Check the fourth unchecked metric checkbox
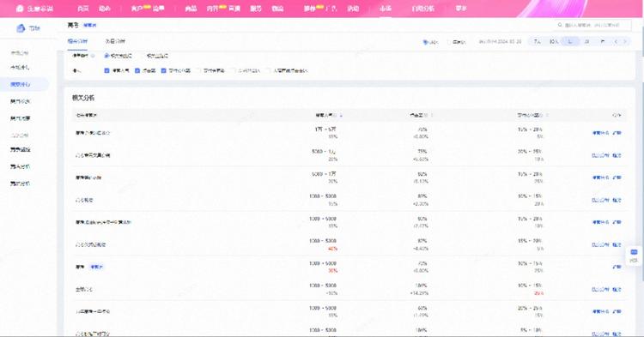The height and width of the screenshot is (337, 644). (199, 70)
